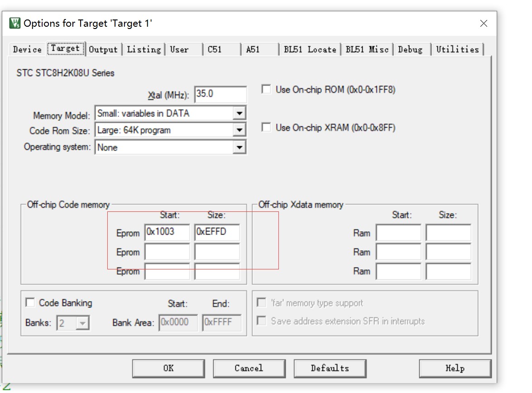Select the Target tab
Screen dimensions: 532x393
coord(65,48)
